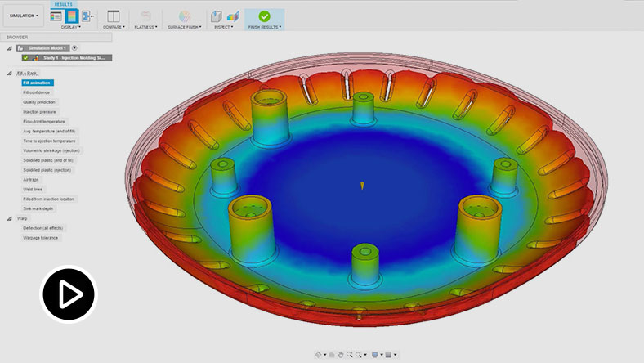
Task: Click the Orbit navigation icon
Action: [320, 355]
